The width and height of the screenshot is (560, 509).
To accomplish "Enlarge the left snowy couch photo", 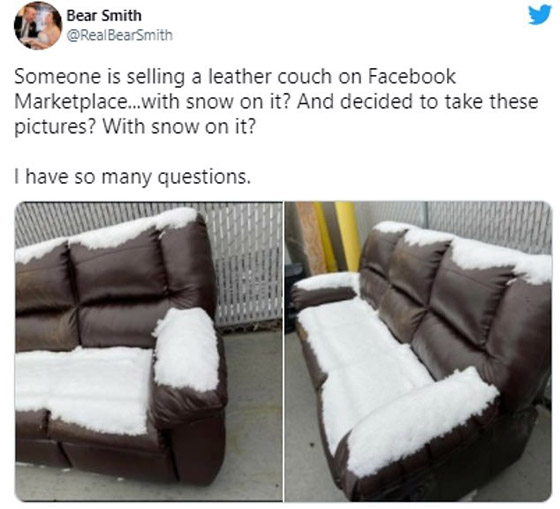I will tap(149, 351).
